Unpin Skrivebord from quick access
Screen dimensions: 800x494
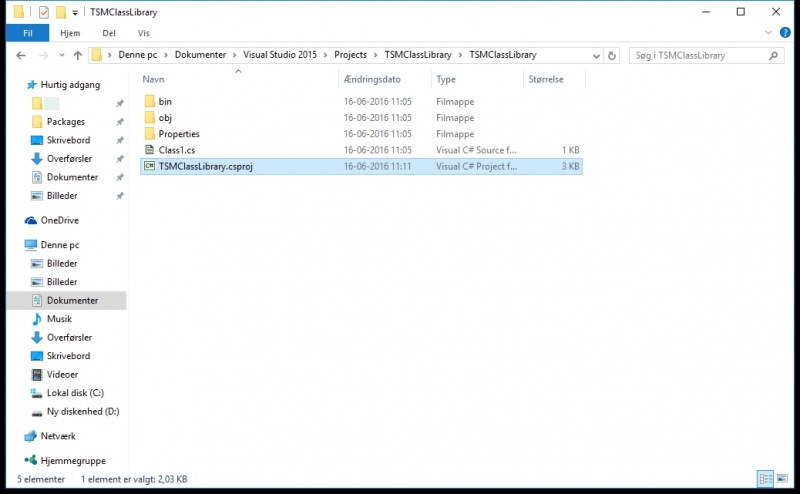(x=120, y=140)
